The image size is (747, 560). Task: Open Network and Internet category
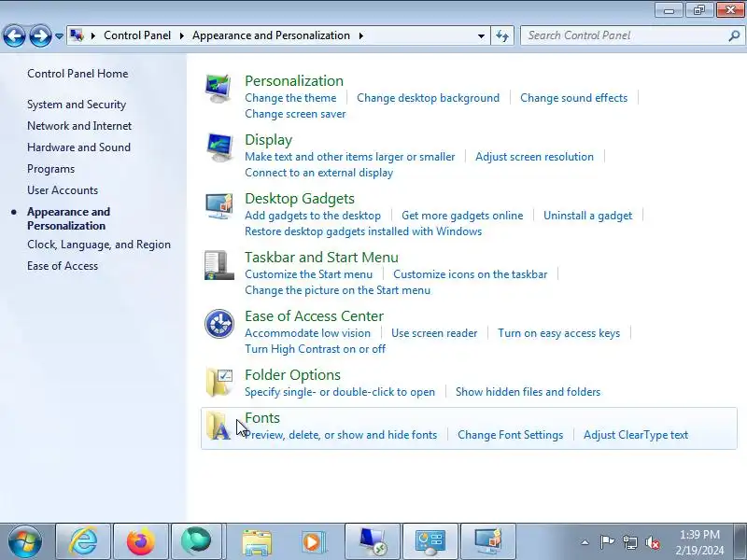pyautogui.click(x=79, y=126)
